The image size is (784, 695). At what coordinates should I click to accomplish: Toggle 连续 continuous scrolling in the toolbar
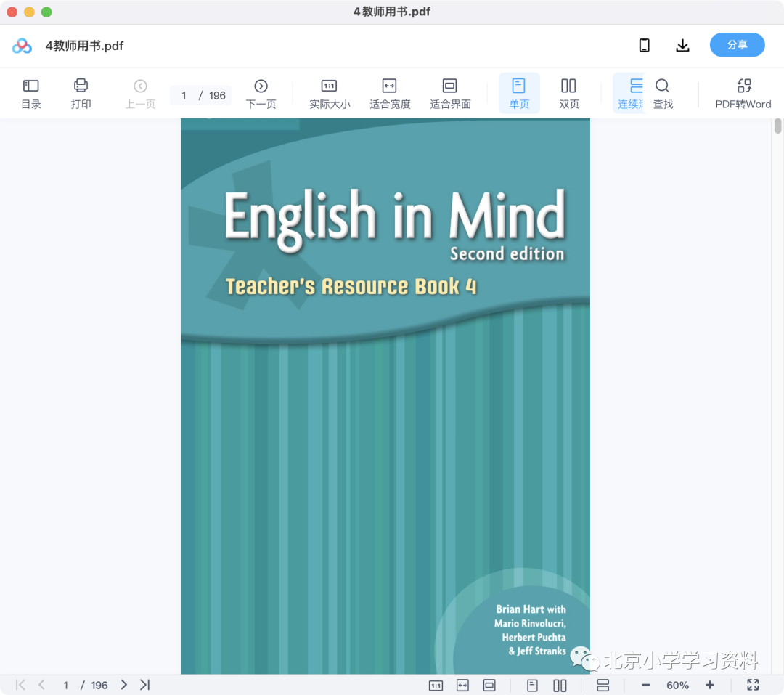click(x=630, y=94)
